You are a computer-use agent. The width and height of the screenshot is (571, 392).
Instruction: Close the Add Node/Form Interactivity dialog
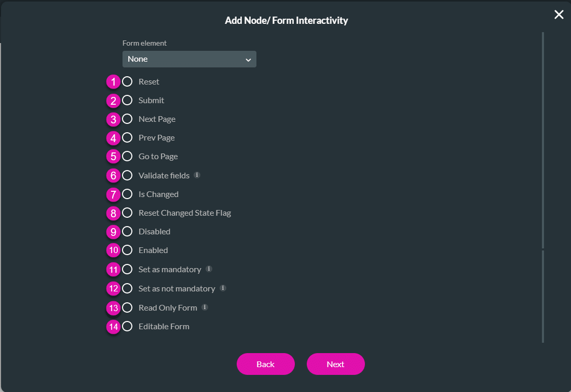tap(559, 15)
